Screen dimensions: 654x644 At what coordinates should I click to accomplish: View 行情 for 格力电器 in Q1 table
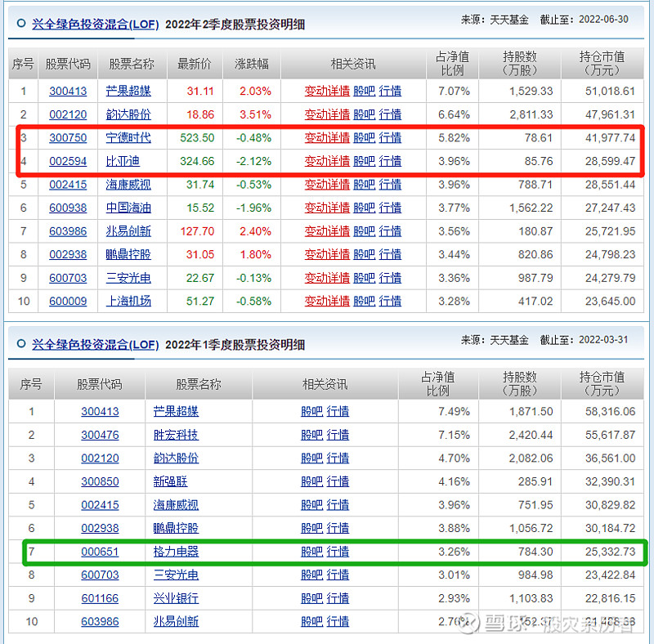point(338,552)
